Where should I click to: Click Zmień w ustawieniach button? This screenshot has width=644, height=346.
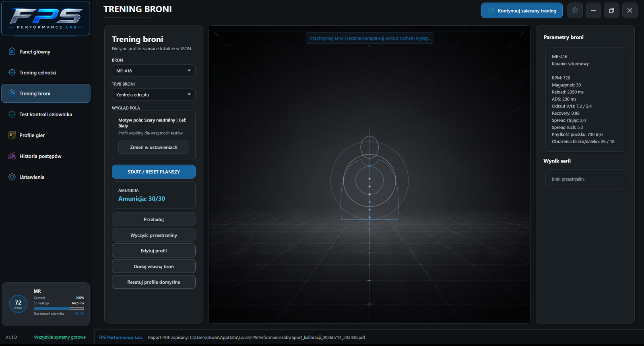pyautogui.click(x=153, y=147)
